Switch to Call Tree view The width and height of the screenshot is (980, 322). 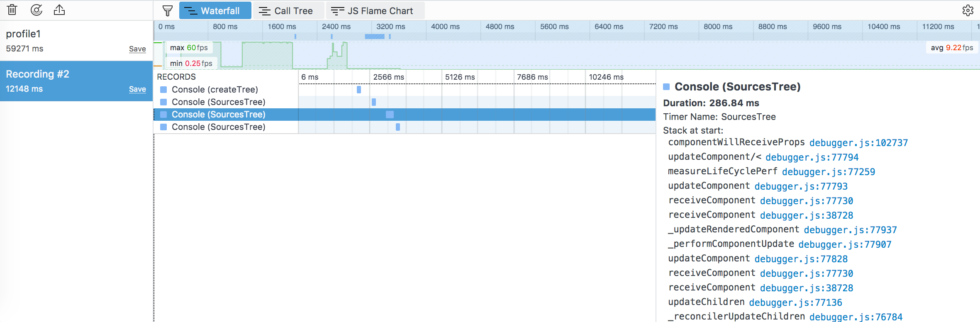288,10
